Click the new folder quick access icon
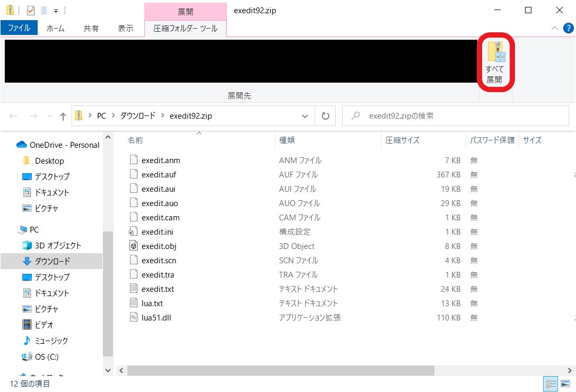Image resolution: width=576 pixels, height=392 pixels. point(44,11)
